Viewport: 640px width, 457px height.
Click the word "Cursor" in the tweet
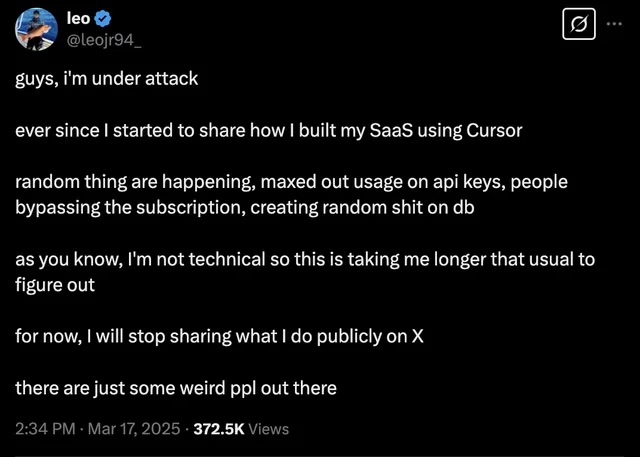point(495,130)
